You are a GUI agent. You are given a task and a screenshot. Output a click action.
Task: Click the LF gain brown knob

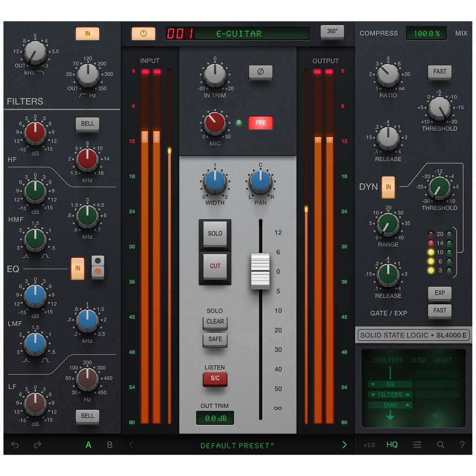pyautogui.click(x=35, y=403)
